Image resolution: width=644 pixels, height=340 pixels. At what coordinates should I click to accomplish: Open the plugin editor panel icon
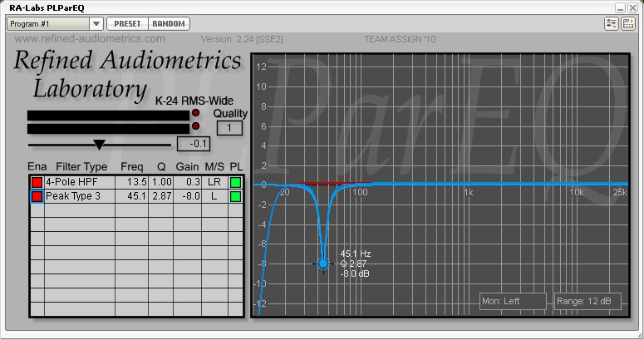point(628,23)
